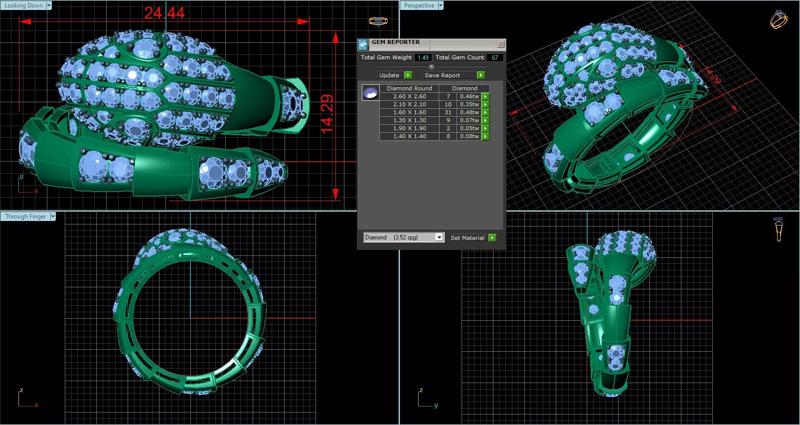Click the green arrow for the 1.60 X 1.60 row

[x=485, y=112]
